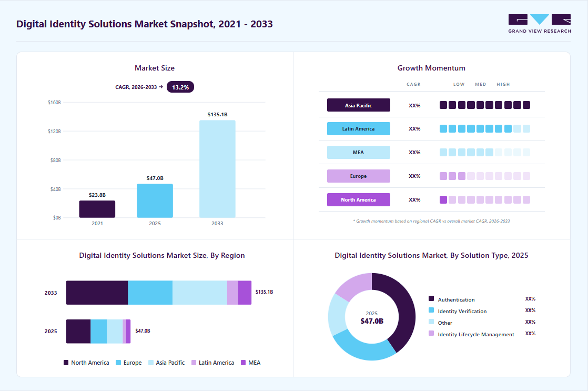Click the $23.8B label above 2021 bar
Screen dimensions: 588x391
click(x=97, y=195)
